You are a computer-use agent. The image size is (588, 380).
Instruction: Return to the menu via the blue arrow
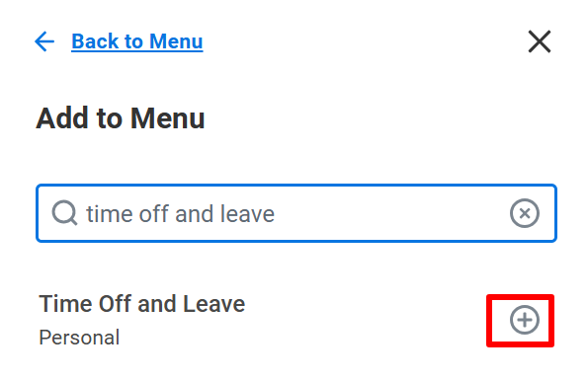(x=44, y=41)
